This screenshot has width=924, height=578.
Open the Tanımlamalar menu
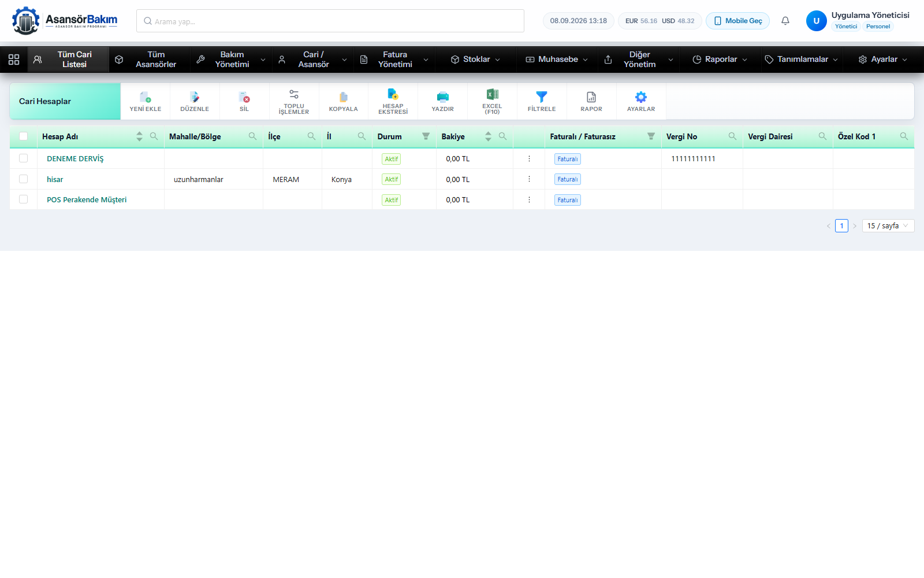[x=801, y=60]
